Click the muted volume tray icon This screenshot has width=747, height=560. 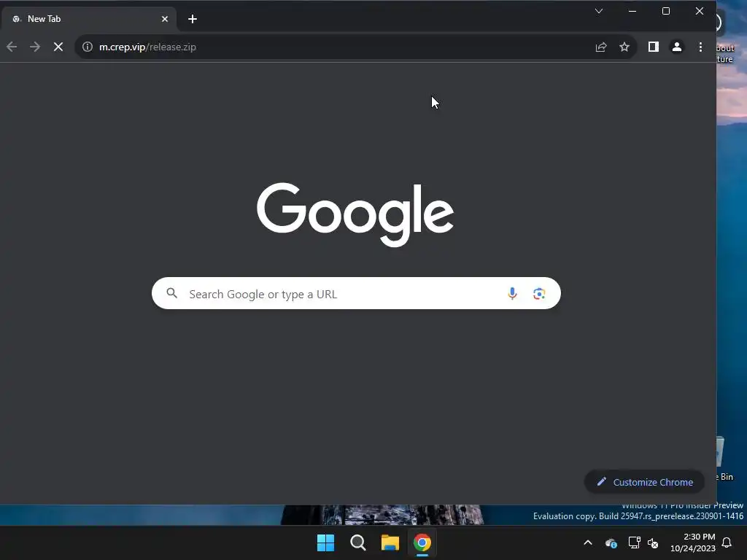653,542
